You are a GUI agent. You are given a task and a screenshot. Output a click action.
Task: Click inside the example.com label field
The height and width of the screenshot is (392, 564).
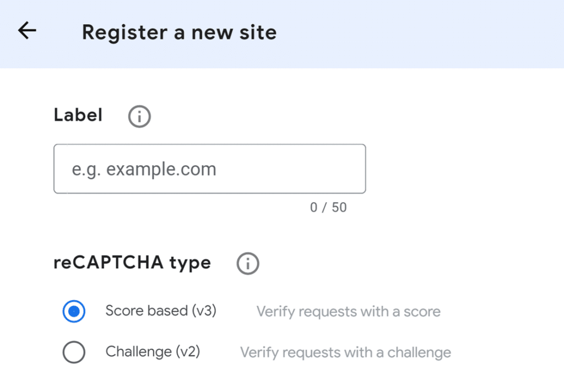point(209,168)
